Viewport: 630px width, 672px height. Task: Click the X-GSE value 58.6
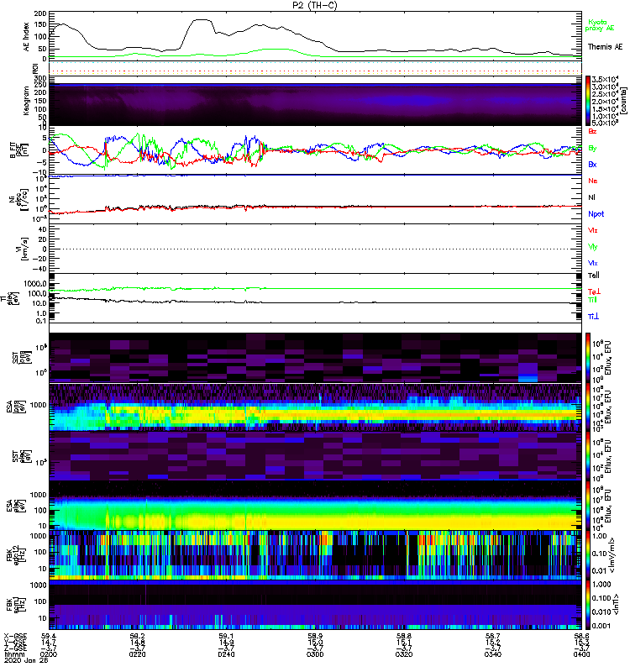pyautogui.click(x=581, y=637)
